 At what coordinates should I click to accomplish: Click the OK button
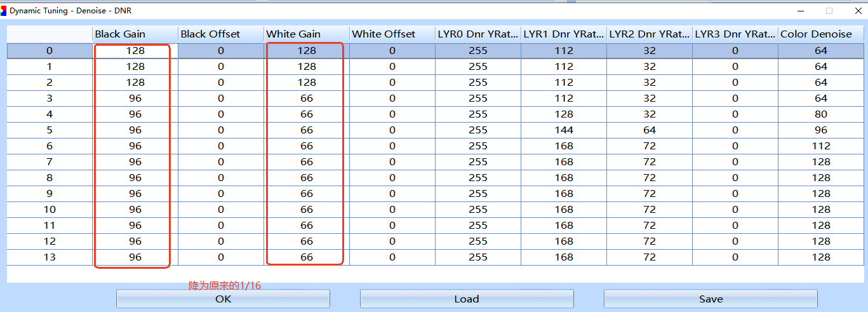tap(223, 299)
